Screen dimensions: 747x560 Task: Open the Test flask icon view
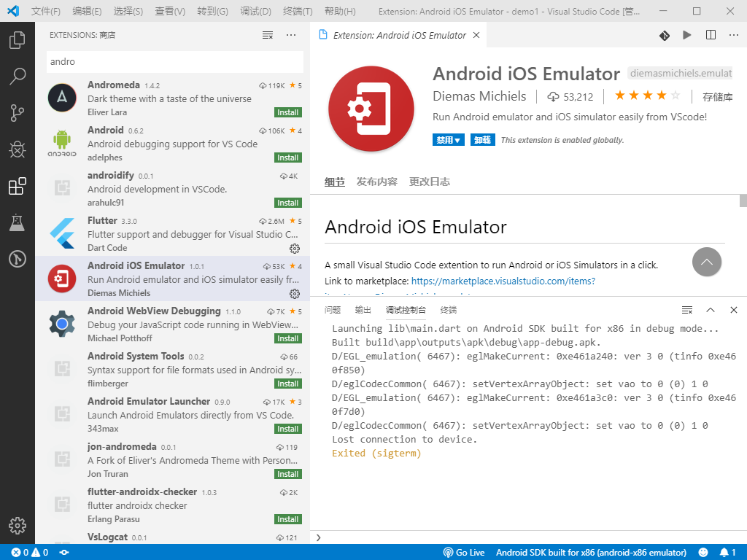[x=18, y=222]
